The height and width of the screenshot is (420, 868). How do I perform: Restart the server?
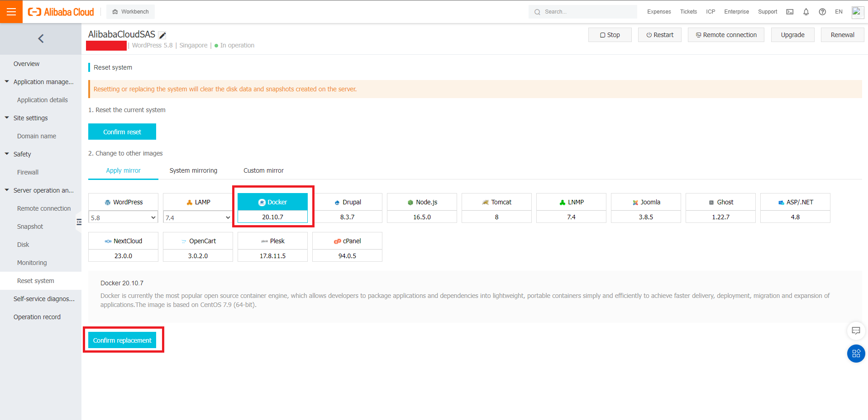tap(660, 35)
